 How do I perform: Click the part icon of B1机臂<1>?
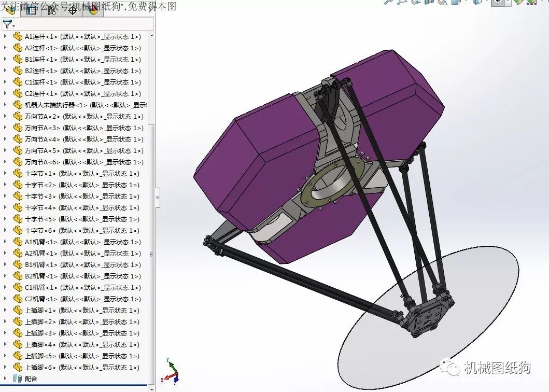pos(18,264)
